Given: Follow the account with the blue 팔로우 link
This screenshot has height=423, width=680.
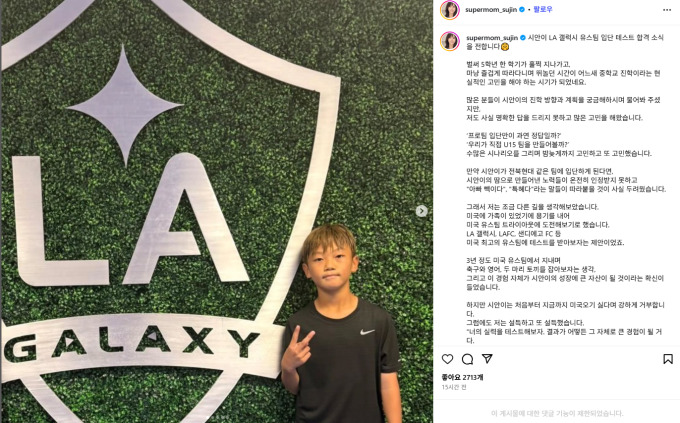Looking at the screenshot, I should (x=543, y=9).
